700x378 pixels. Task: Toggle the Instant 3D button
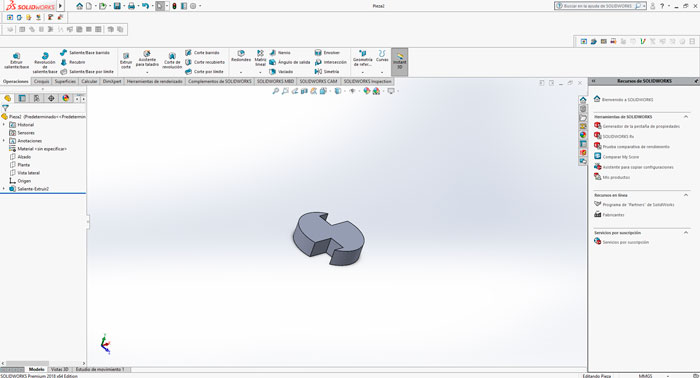coord(400,62)
